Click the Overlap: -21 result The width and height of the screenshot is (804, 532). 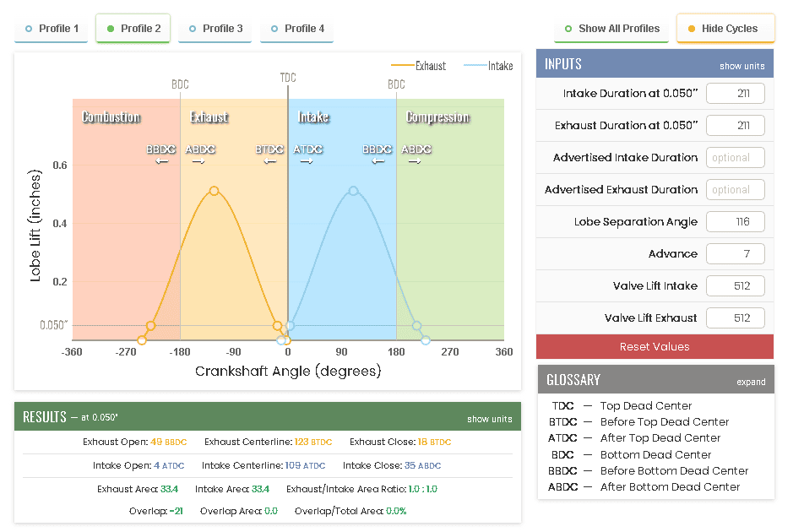click(x=156, y=511)
